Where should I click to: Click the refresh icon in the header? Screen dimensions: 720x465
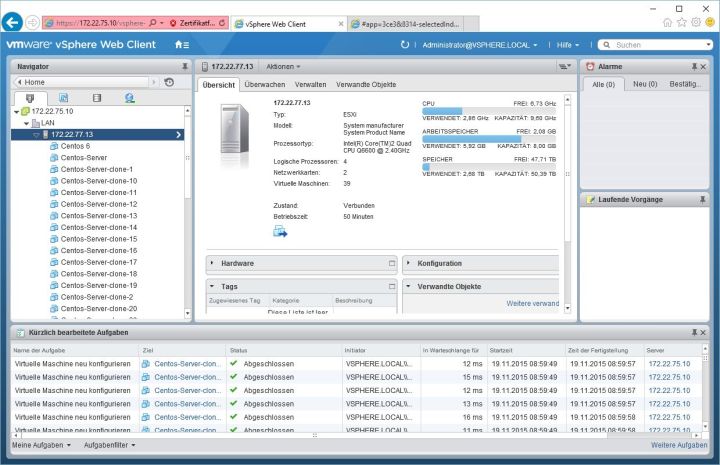[404, 45]
